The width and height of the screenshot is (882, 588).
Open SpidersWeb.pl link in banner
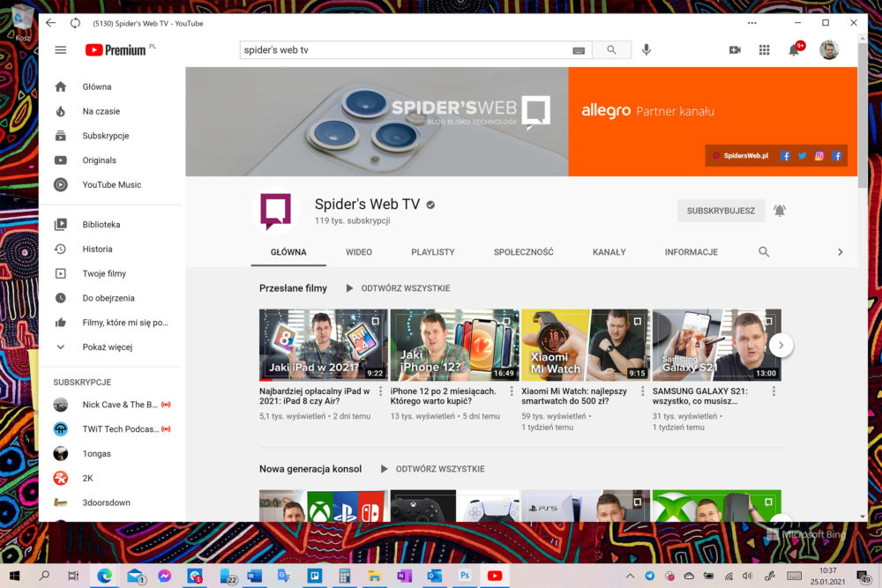click(741, 156)
